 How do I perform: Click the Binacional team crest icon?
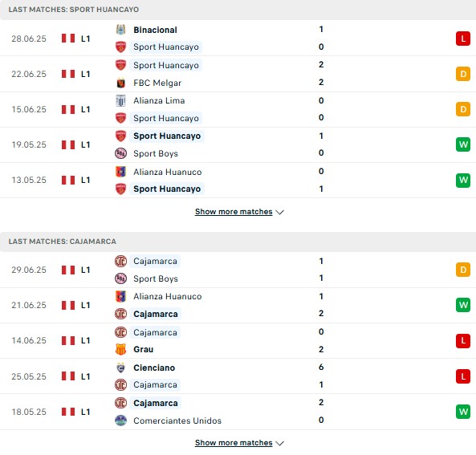(x=120, y=30)
